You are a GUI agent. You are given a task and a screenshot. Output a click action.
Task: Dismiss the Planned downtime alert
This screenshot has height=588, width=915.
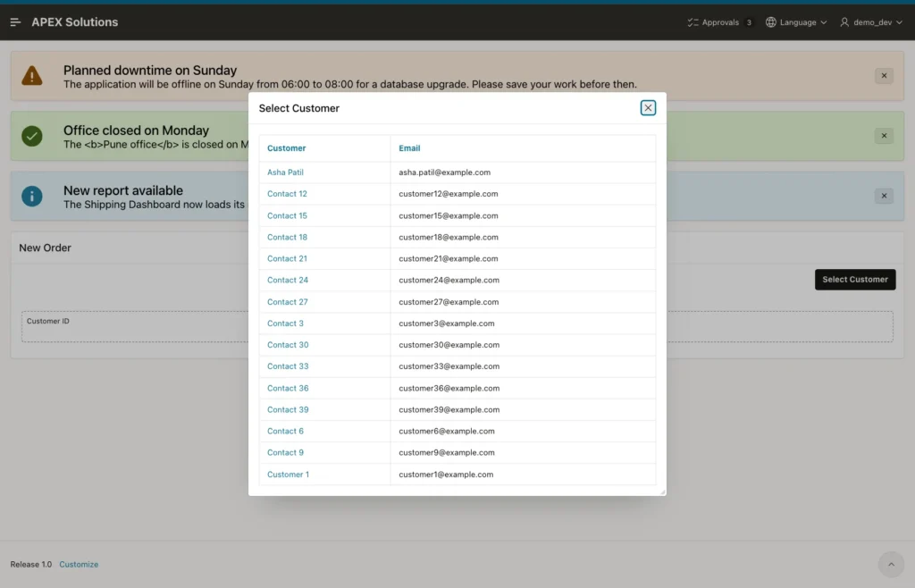[x=884, y=76]
